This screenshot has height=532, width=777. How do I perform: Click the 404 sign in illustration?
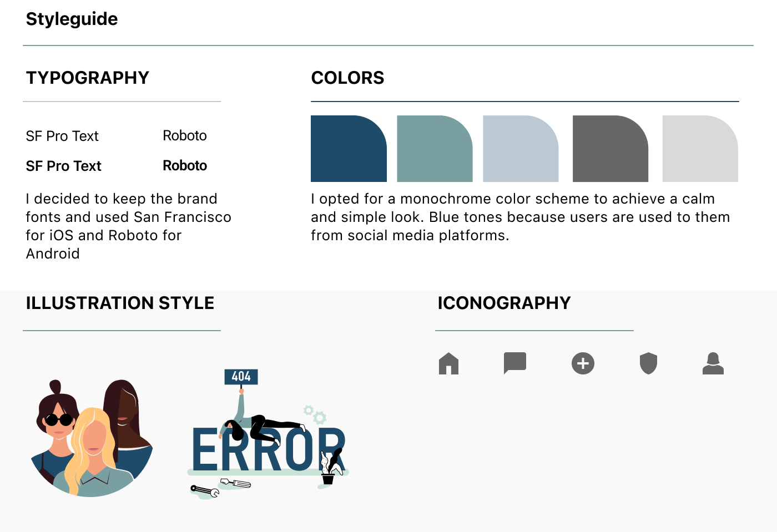(241, 377)
